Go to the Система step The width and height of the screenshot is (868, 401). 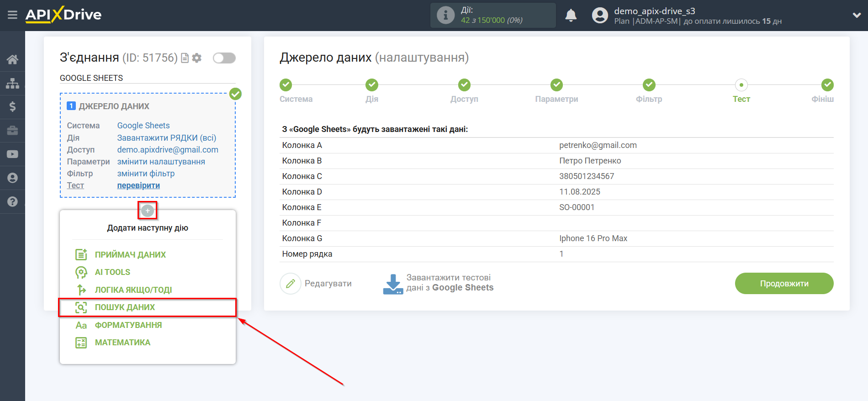[286, 84]
